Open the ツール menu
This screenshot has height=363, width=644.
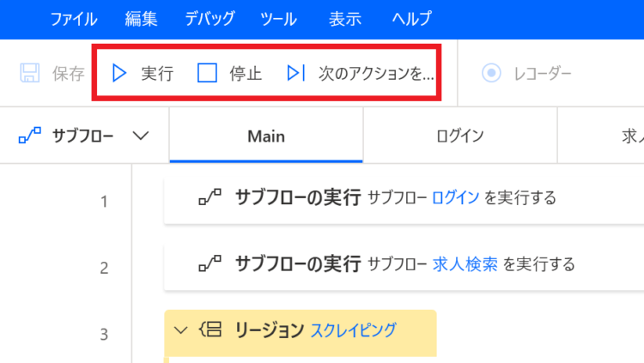(x=278, y=19)
